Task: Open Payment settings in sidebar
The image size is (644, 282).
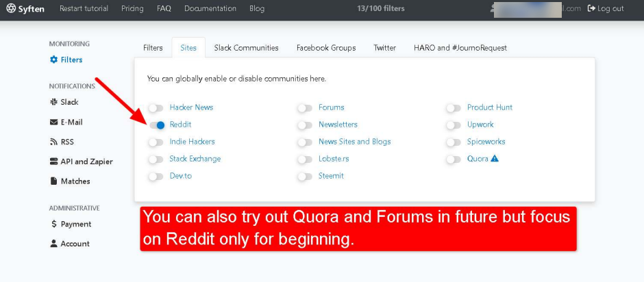Action: (x=71, y=224)
